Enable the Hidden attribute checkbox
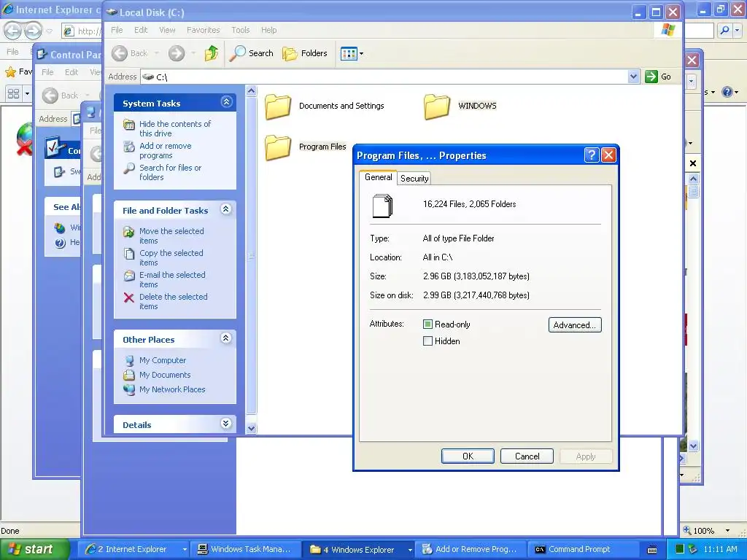This screenshot has width=747, height=560. (427, 341)
